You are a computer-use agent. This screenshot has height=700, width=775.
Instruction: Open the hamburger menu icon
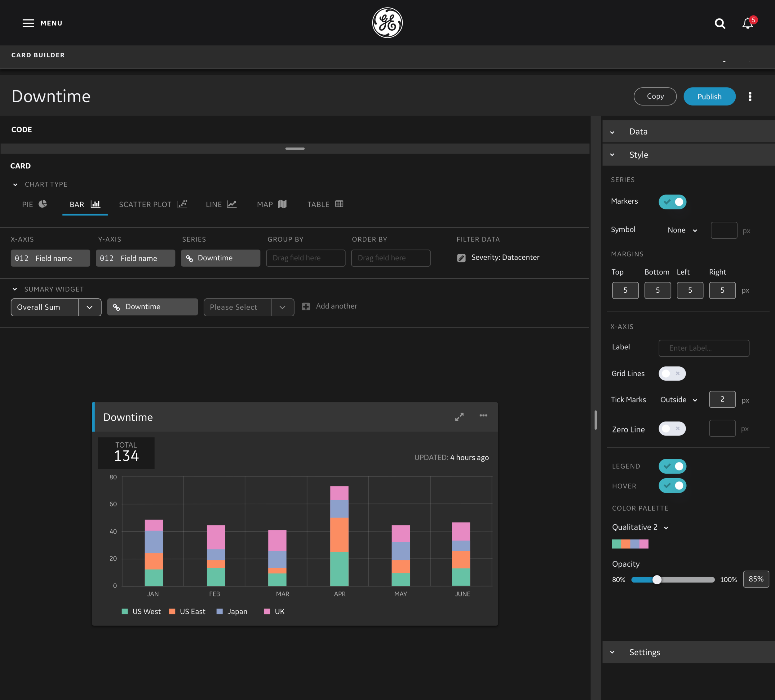28,23
